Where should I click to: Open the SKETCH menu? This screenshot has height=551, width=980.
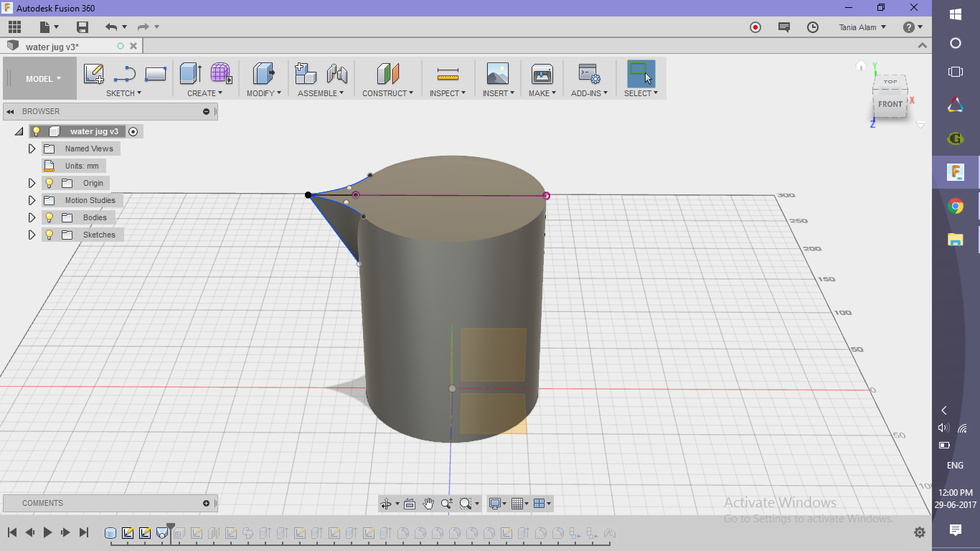pyautogui.click(x=123, y=93)
